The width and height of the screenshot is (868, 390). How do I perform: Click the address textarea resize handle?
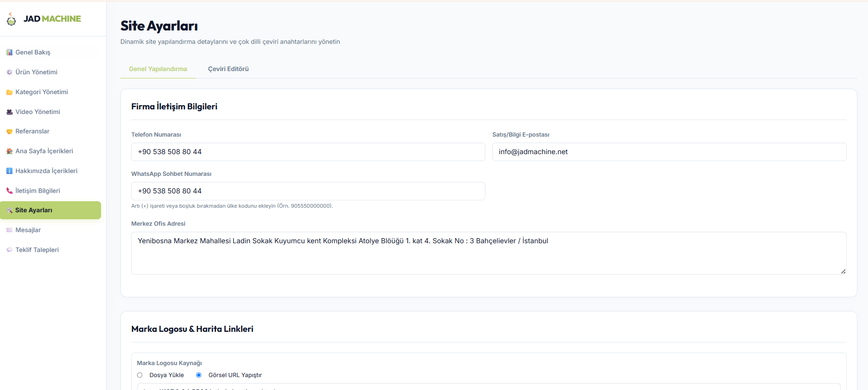pyautogui.click(x=843, y=271)
